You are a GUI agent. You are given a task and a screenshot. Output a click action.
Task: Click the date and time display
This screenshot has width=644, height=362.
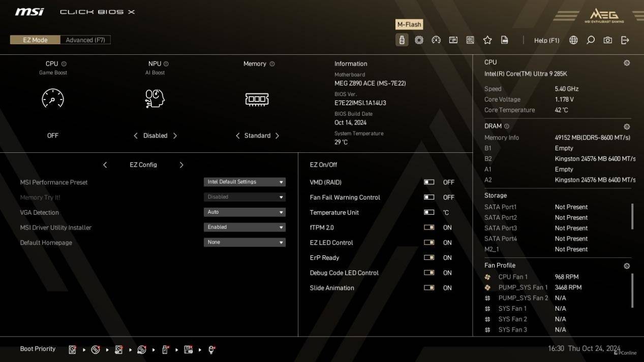[584, 349]
